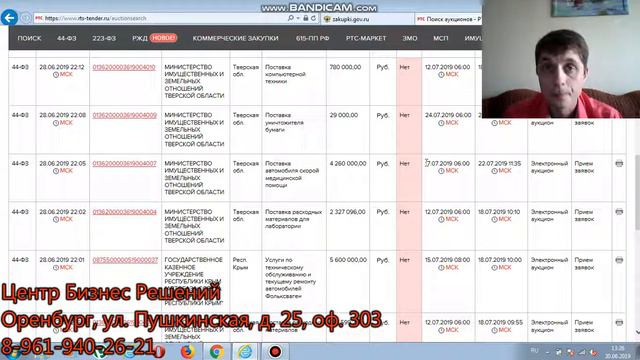Open the address bar dropdown arrow

pyautogui.click(x=298, y=18)
